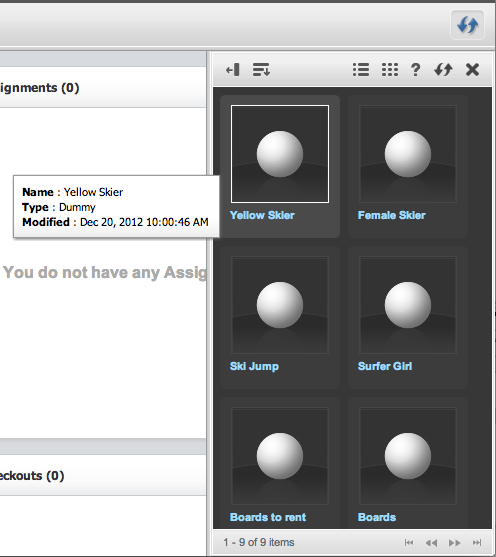Go to previous page of items

click(x=431, y=542)
